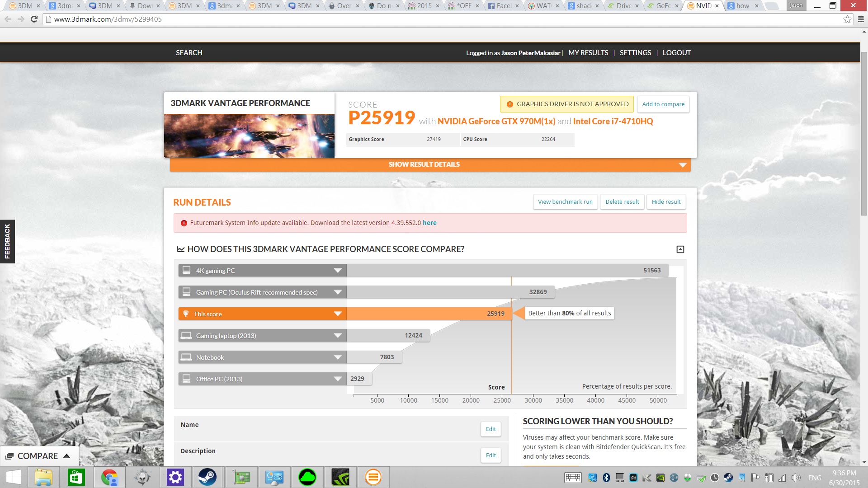The height and width of the screenshot is (488, 868).
Task: Expand Gaming laptop (2013) dropdown
Action: pyautogui.click(x=337, y=336)
